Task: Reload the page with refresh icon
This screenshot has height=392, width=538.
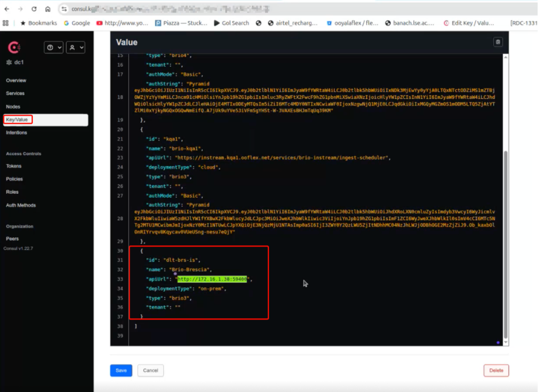Action: coord(34,9)
